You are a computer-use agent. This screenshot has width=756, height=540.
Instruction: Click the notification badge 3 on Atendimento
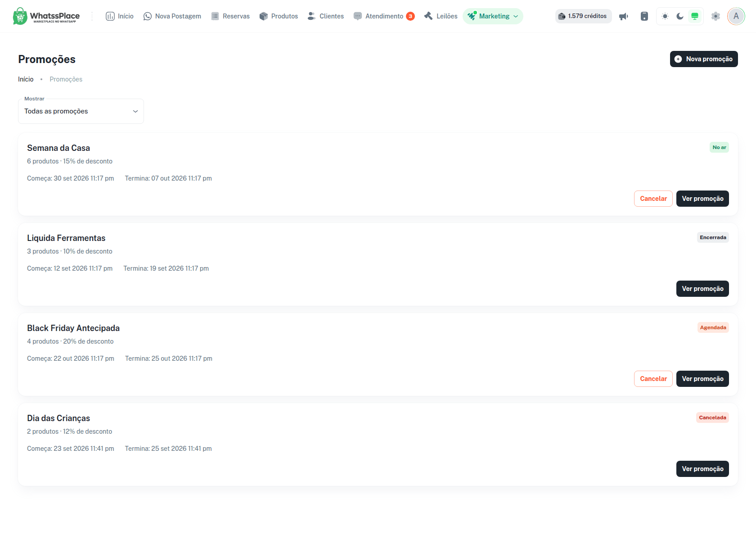pos(410,16)
